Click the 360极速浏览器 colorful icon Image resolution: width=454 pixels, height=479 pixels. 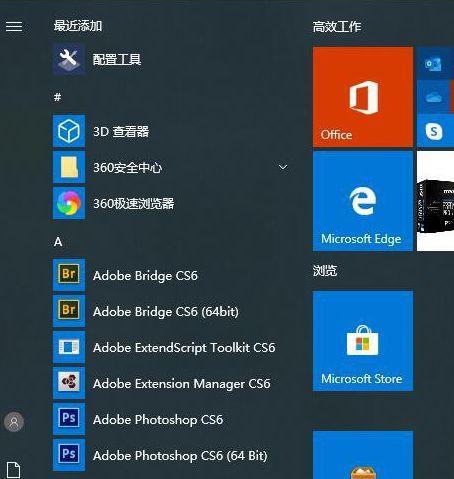69,203
